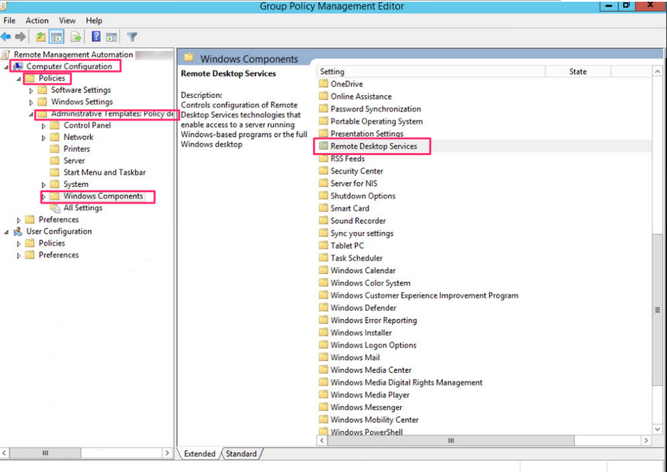Switch to the Standard tab

(241, 454)
